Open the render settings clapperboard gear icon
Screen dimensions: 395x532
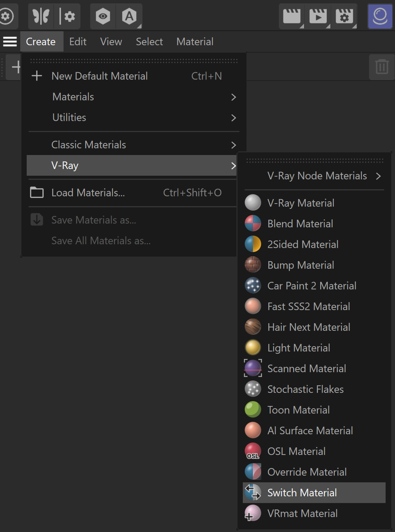tap(344, 17)
